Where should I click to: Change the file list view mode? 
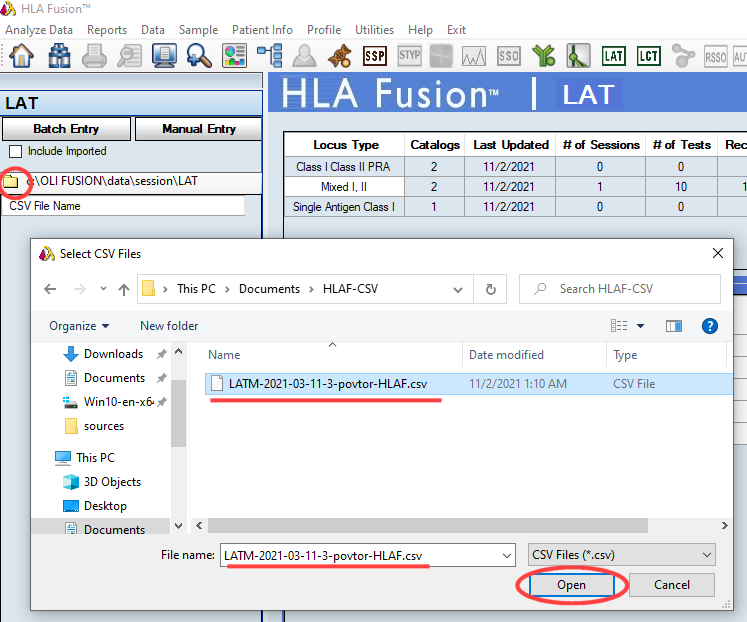pos(619,326)
